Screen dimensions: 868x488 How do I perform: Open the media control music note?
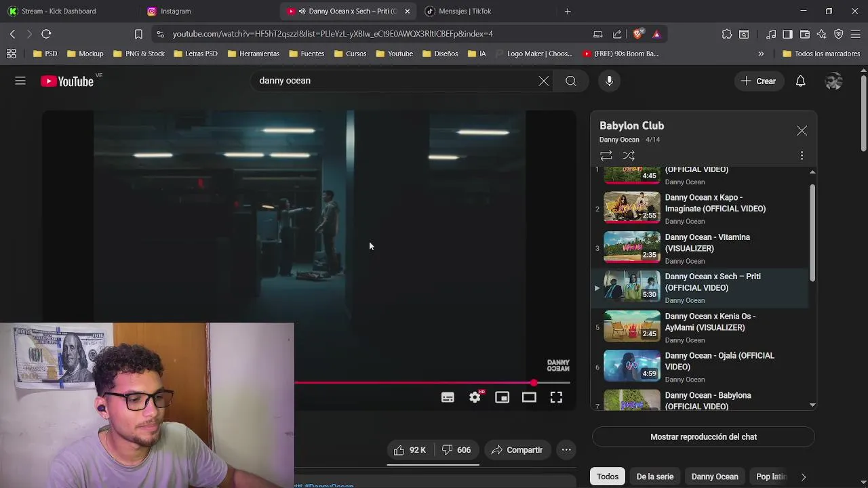click(x=771, y=34)
